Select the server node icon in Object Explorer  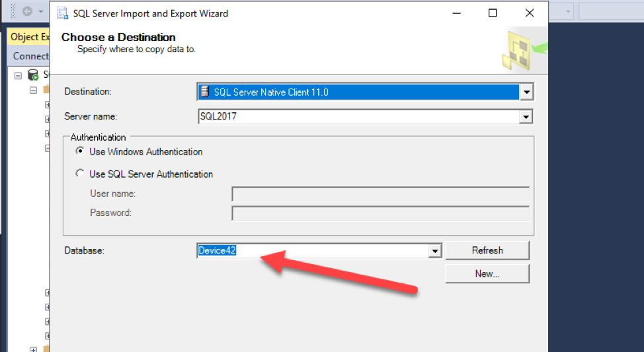[x=33, y=75]
